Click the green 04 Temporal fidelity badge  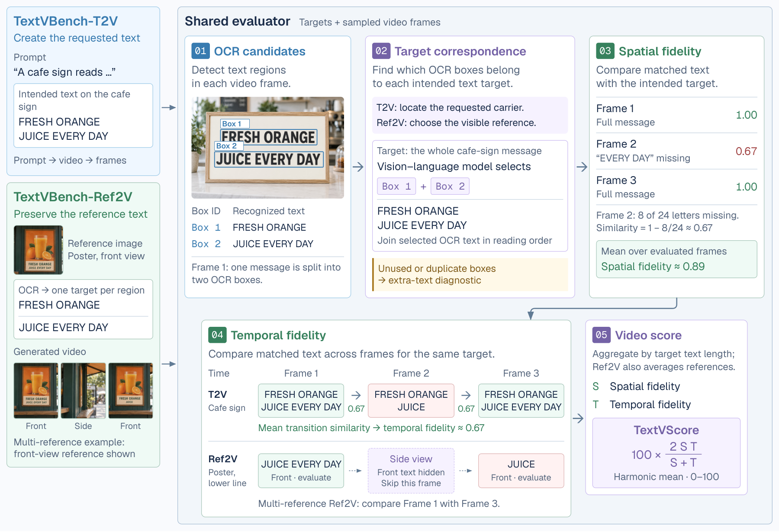coord(217,335)
